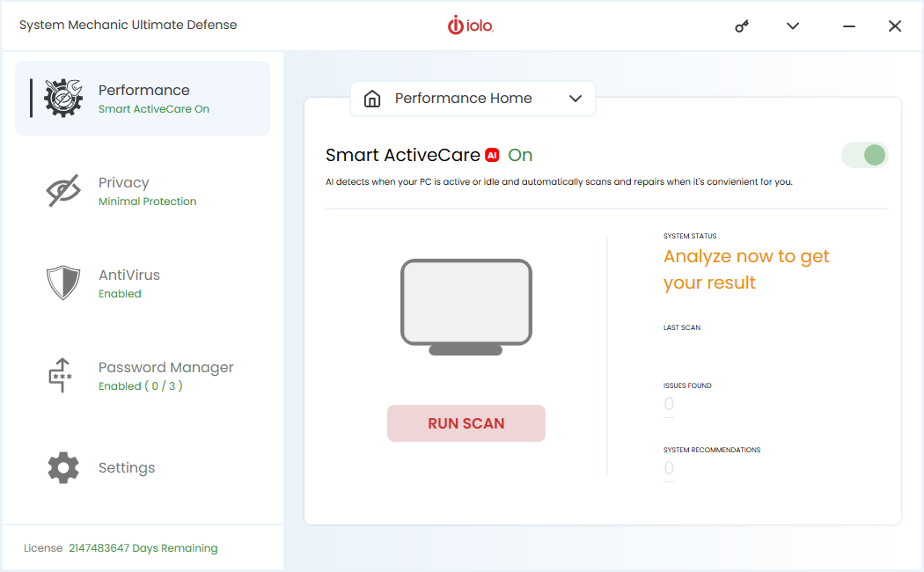
Task: Open the title bar chevron menu
Action: (x=793, y=26)
